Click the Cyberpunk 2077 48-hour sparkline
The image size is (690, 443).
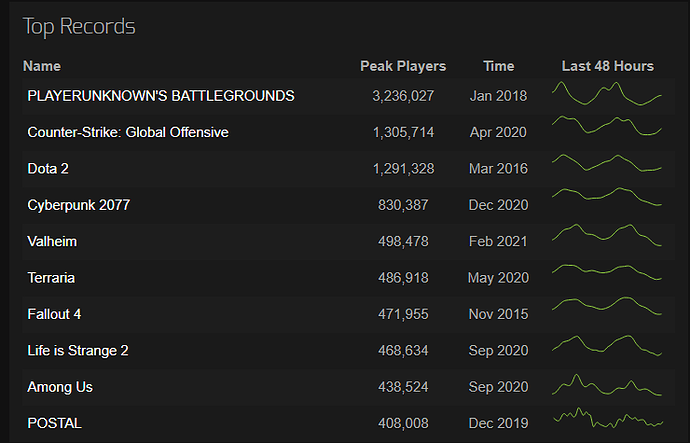point(607,197)
